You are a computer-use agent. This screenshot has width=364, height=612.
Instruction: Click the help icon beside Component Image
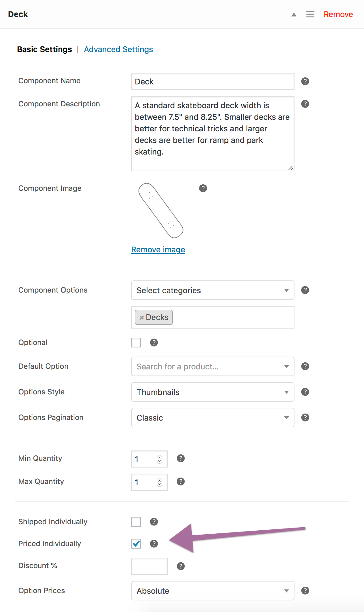pyautogui.click(x=203, y=188)
